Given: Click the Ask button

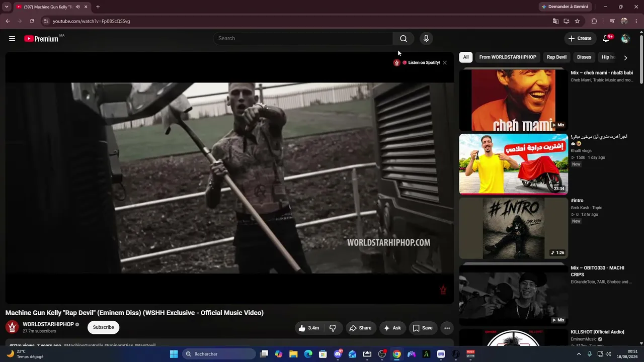Looking at the screenshot, I should (x=392, y=328).
